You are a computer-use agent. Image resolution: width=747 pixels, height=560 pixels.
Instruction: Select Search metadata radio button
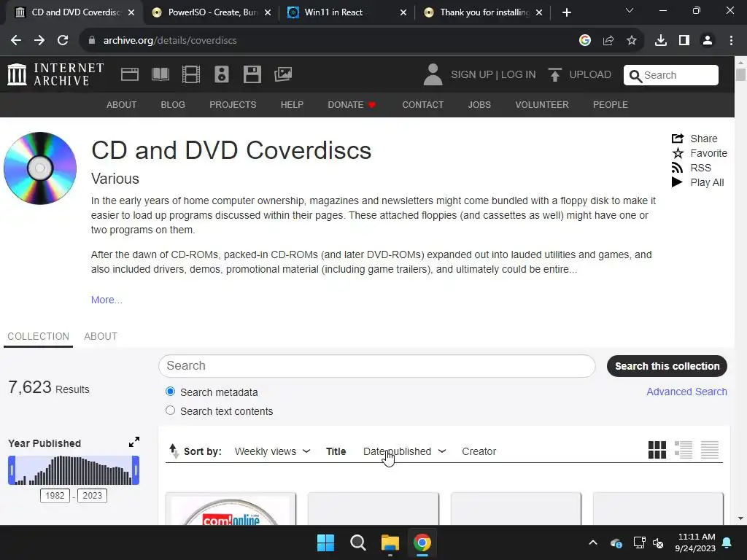tap(170, 392)
